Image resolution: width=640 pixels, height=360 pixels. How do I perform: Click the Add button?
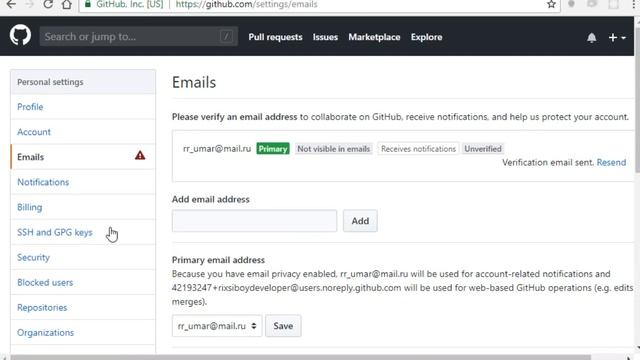click(360, 221)
